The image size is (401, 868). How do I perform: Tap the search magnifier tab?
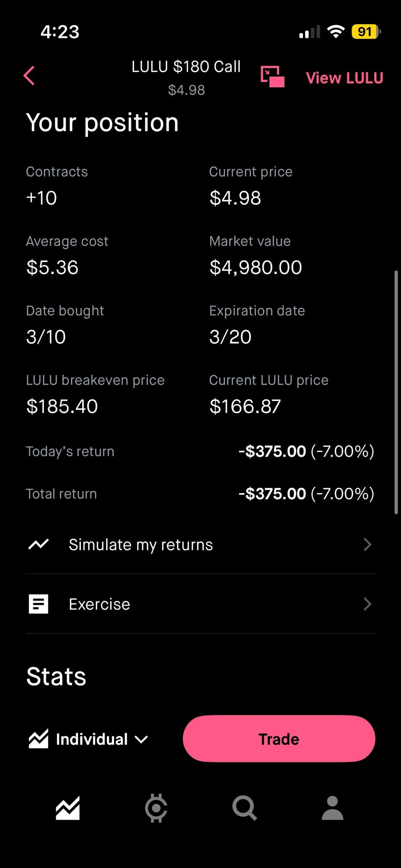[244, 808]
